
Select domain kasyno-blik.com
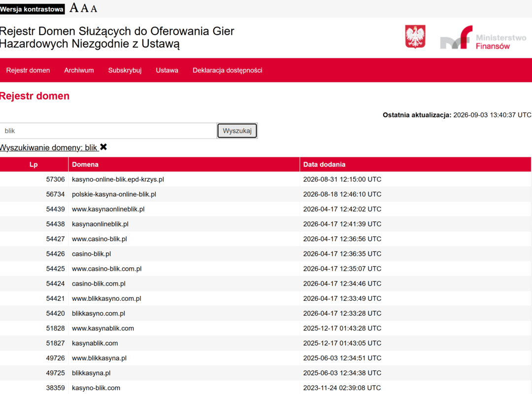pos(96,388)
